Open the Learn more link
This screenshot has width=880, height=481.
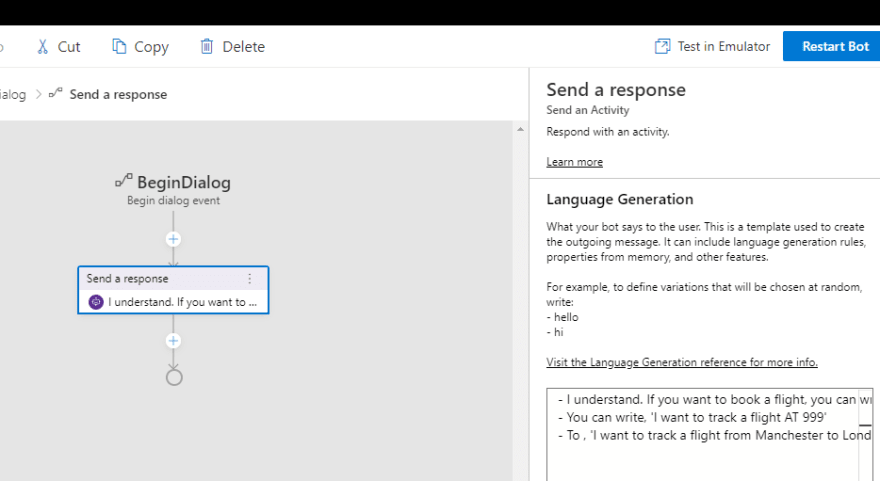(574, 162)
